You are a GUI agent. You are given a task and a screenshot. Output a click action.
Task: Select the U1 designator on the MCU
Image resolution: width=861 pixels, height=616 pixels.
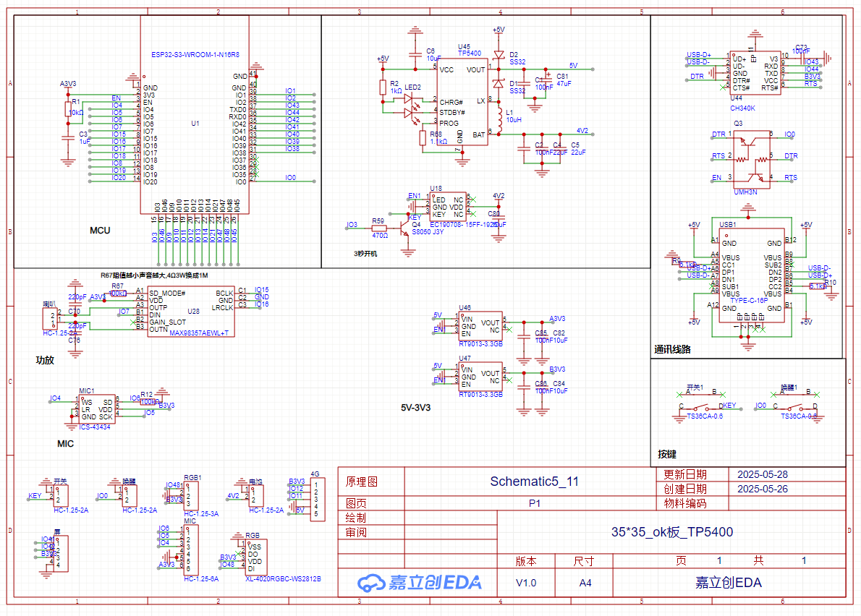pos(195,124)
